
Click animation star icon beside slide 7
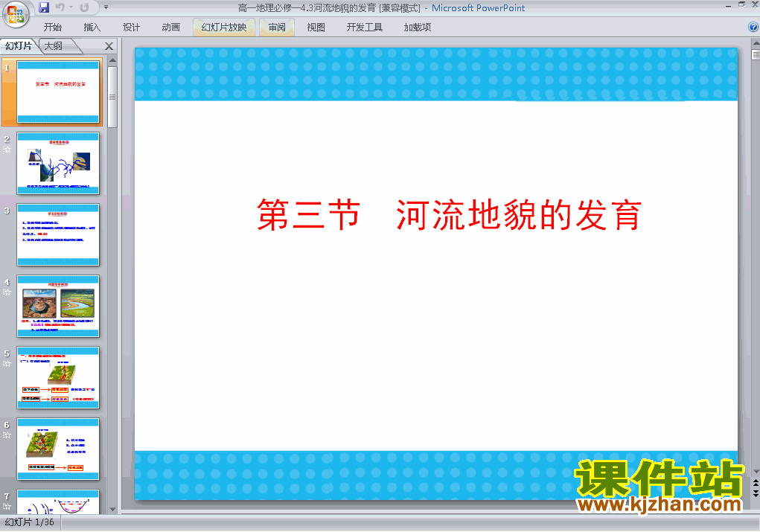(7, 506)
